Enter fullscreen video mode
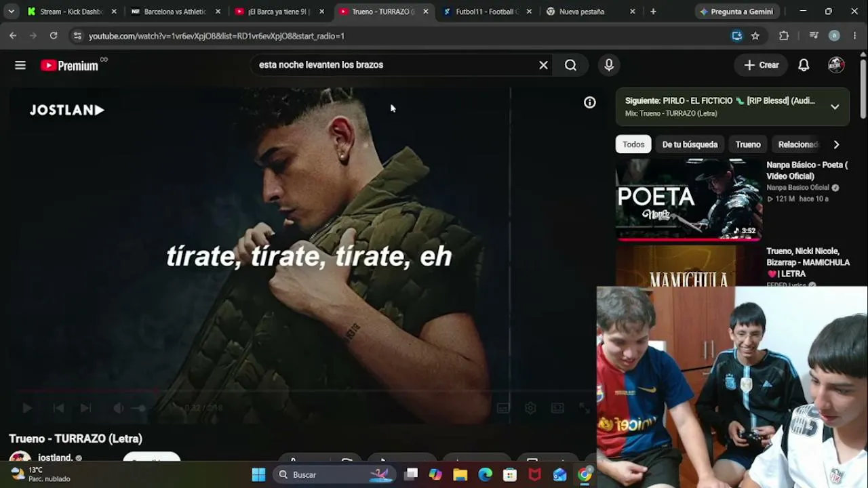The width and height of the screenshot is (868, 488). (584, 408)
